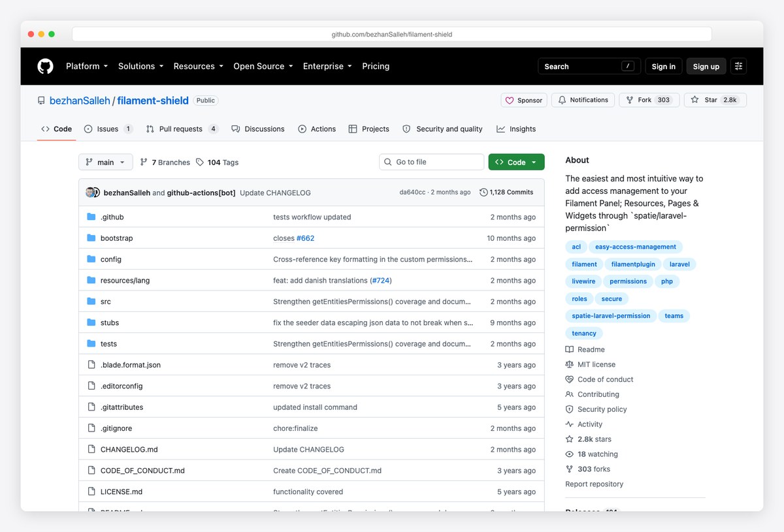Click the Sponsor heart button
Screen dimensions: 784x532
[523, 100]
